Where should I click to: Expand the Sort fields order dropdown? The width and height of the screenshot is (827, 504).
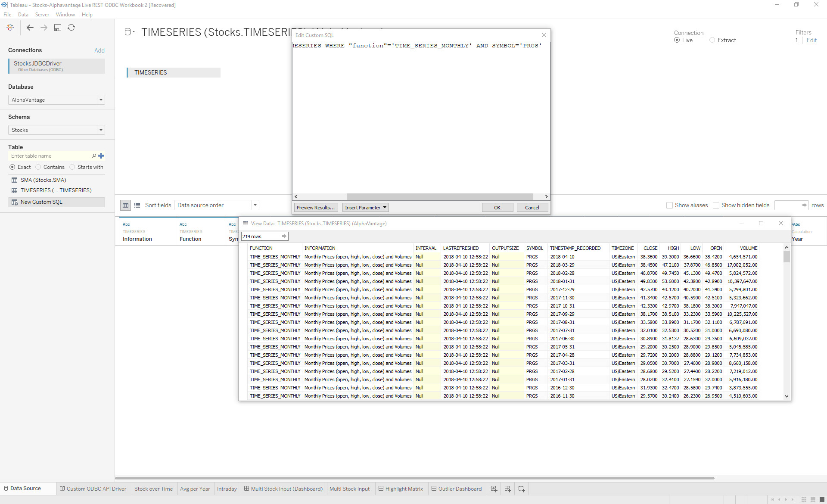255,205
